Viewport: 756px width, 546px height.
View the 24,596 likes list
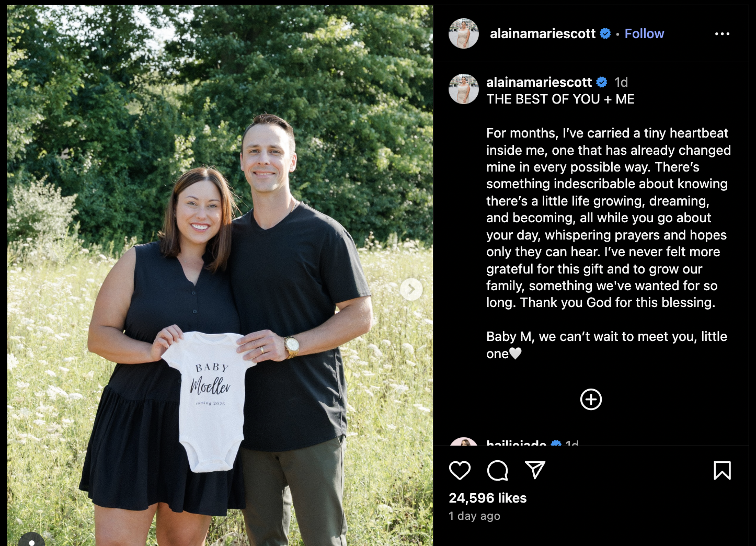[488, 498]
